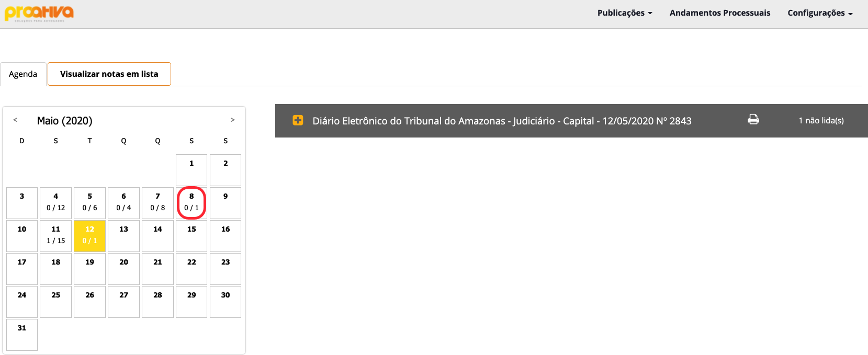Open the Configurações dropdown menu
The height and width of the screenshot is (355, 868).
point(820,13)
